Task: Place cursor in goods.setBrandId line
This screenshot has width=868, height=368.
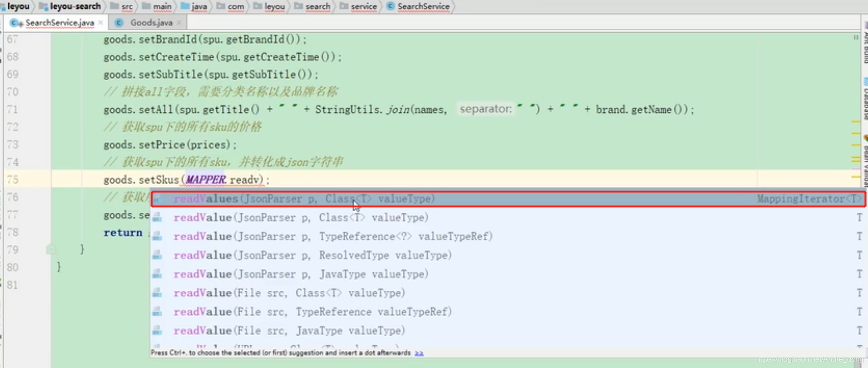Action: coord(205,40)
